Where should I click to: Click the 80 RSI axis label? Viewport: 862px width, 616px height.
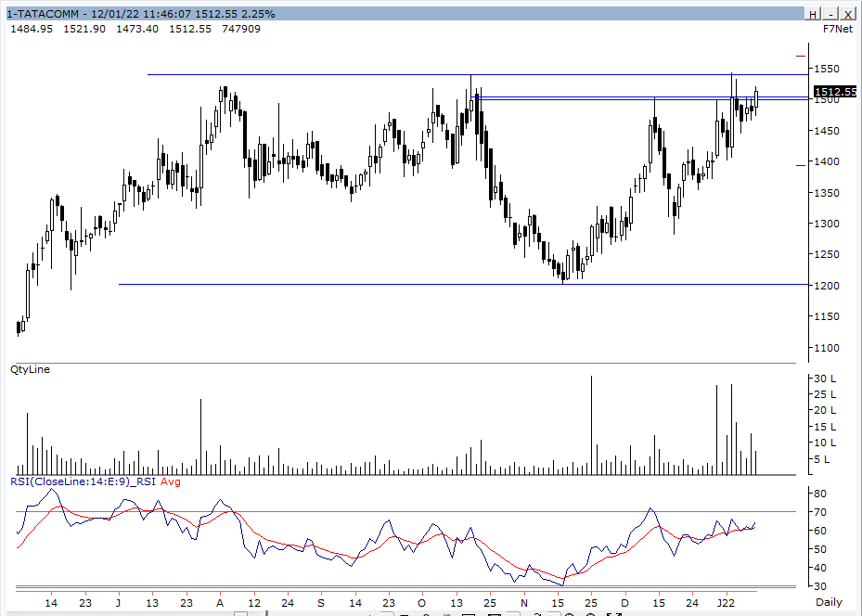point(820,494)
